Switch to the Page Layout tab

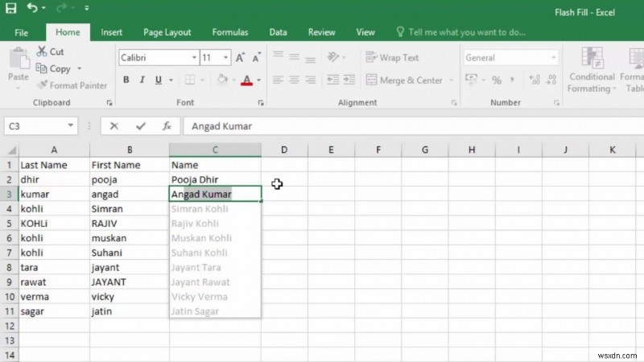coord(167,32)
